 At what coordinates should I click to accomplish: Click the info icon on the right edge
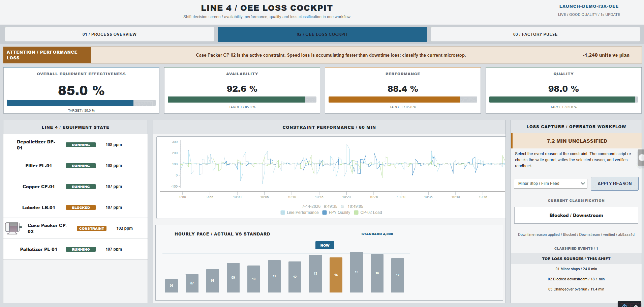pyautogui.click(x=641, y=158)
